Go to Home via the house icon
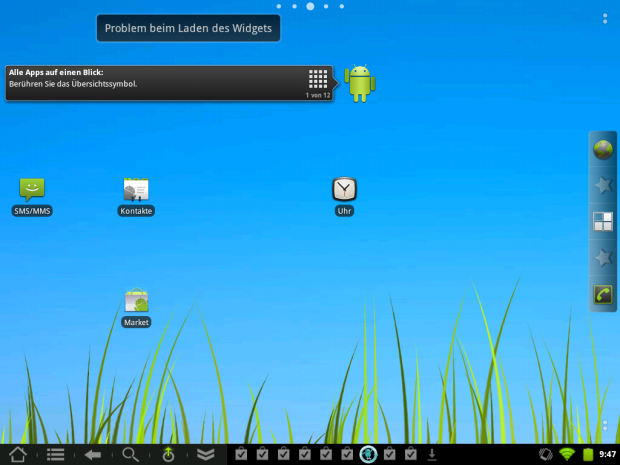This screenshot has width=620, height=465. click(x=18, y=455)
